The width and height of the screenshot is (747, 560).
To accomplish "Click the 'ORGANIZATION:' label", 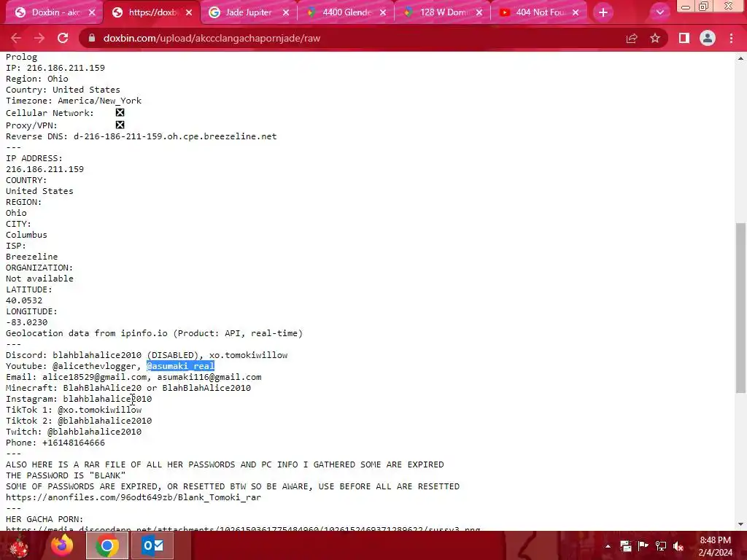I will [x=39, y=268].
